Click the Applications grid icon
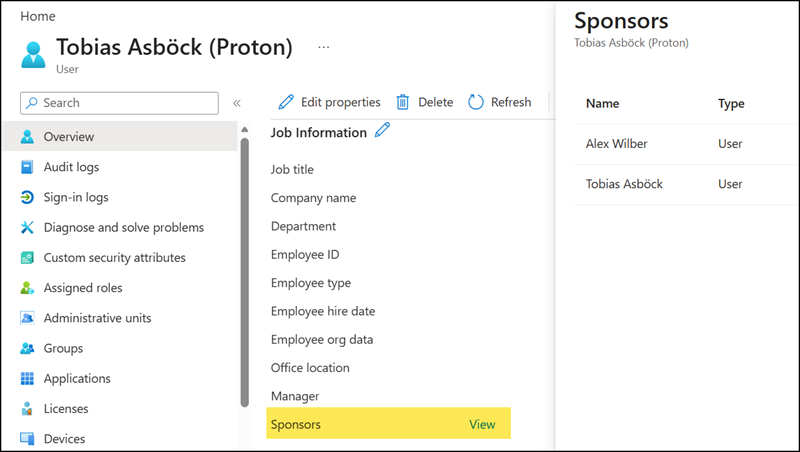This screenshot has width=800, height=452. pyautogui.click(x=27, y=379)
